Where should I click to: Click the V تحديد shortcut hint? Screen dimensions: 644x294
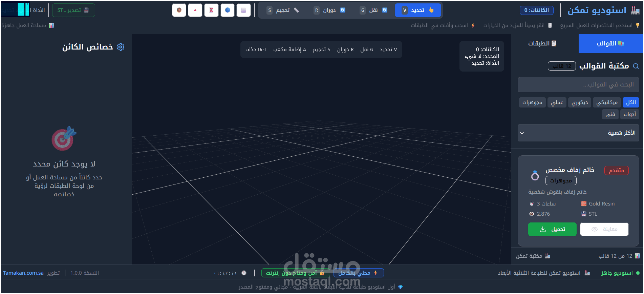(x=388, y=50)
